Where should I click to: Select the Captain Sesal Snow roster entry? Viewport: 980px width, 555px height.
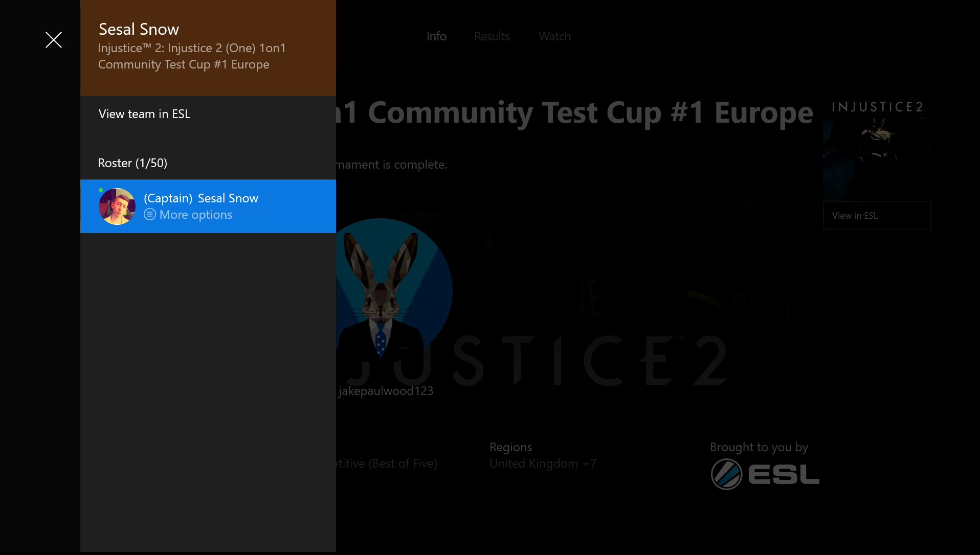[x=208, y=206]
